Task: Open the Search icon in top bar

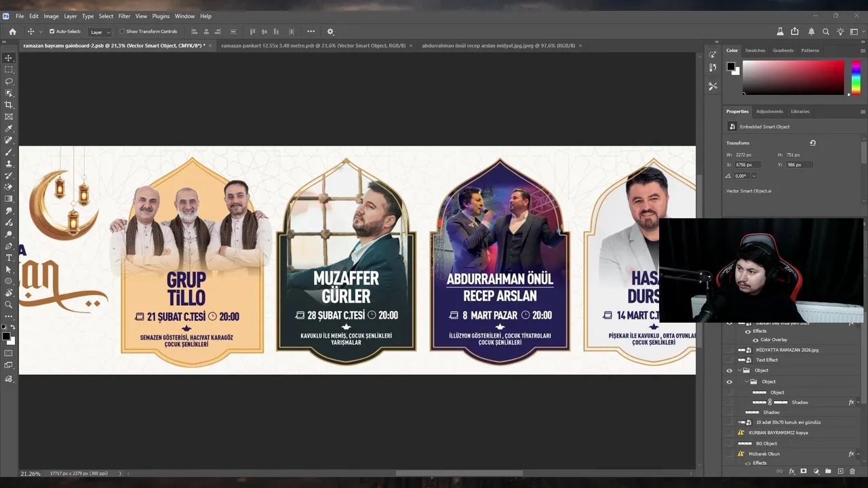Action: click(825, 31)
